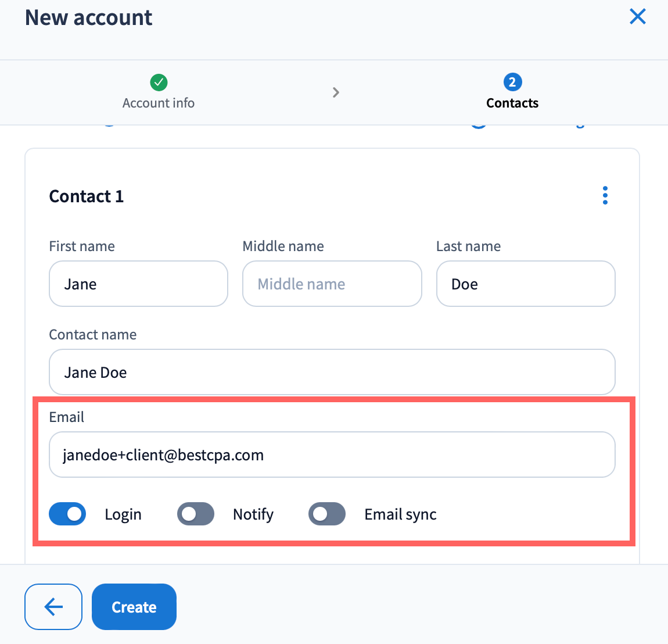668x644 pixels.
Task: Click the Last name field with Doe
Action: coord(525,284)
